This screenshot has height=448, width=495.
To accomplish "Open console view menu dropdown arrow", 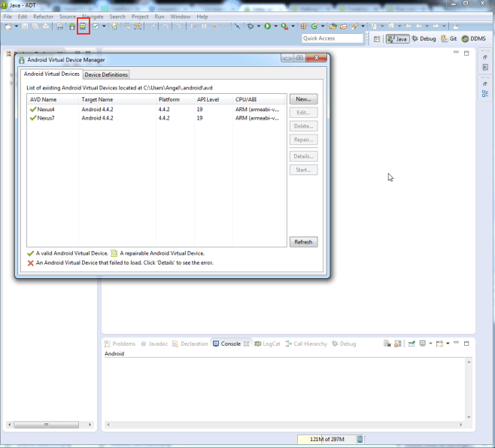I will [x=448, y=344].
